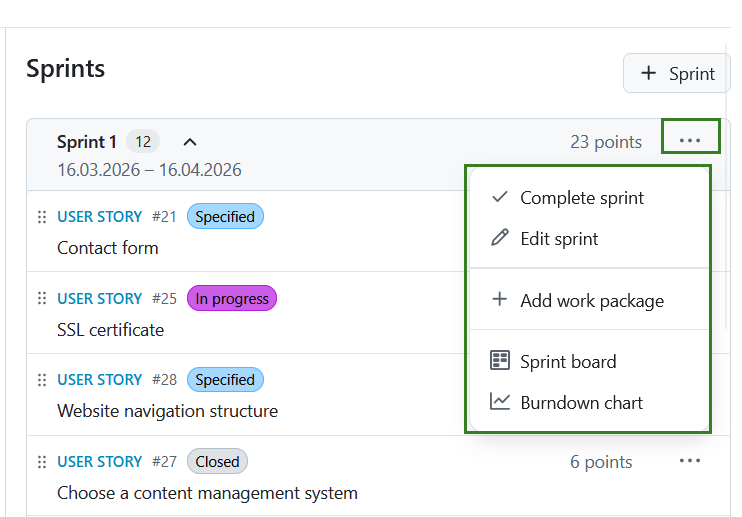Click the Burndown chart graph icon
This screenshot has width=742, height=517.
point(500,403)
